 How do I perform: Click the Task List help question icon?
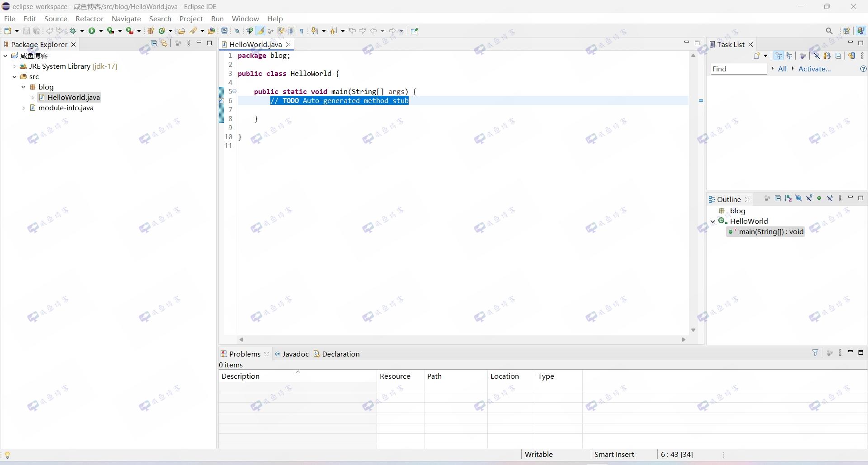[863, 69]
